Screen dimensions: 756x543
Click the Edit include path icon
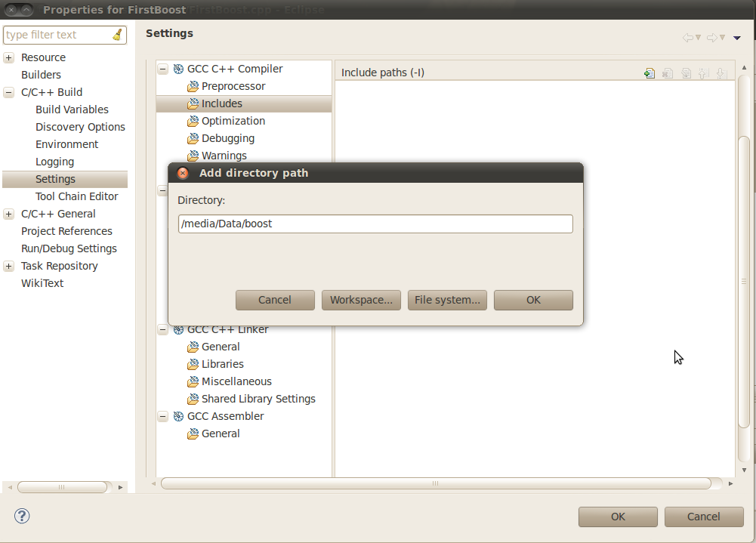click(x=686, y=73)
